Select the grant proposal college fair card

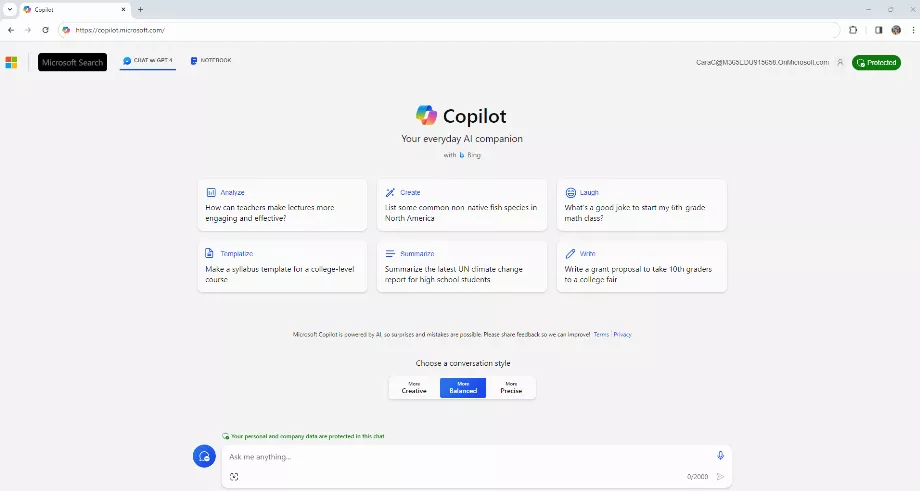pos(642,266)
